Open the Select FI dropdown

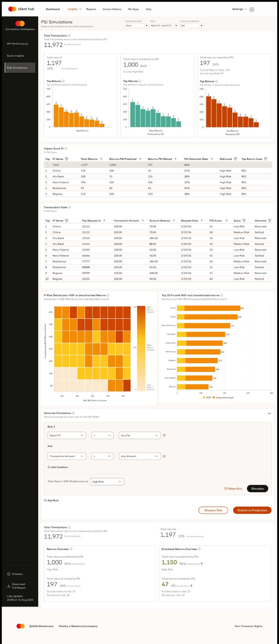(67, 435)
